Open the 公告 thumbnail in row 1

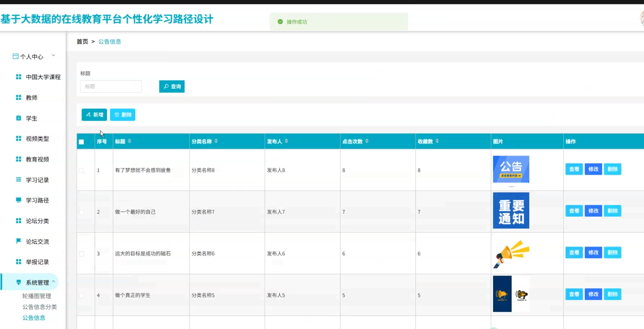tap(511, 169)
